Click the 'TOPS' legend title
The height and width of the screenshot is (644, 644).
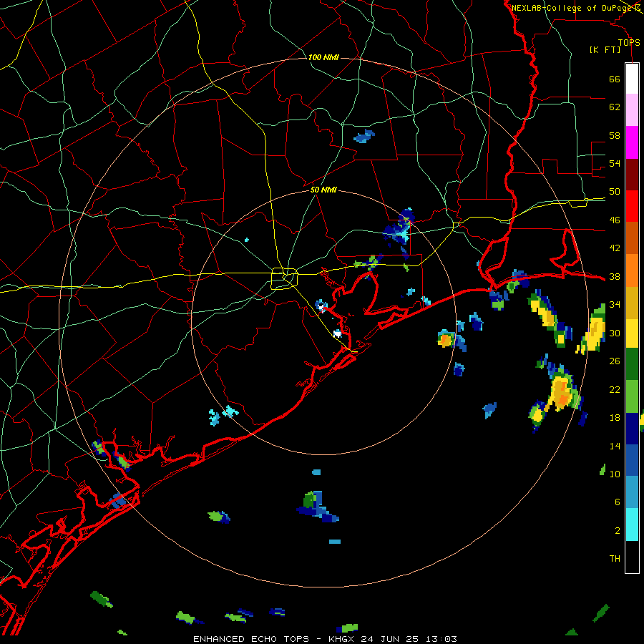pyautogui.click(x=629, y=43)
